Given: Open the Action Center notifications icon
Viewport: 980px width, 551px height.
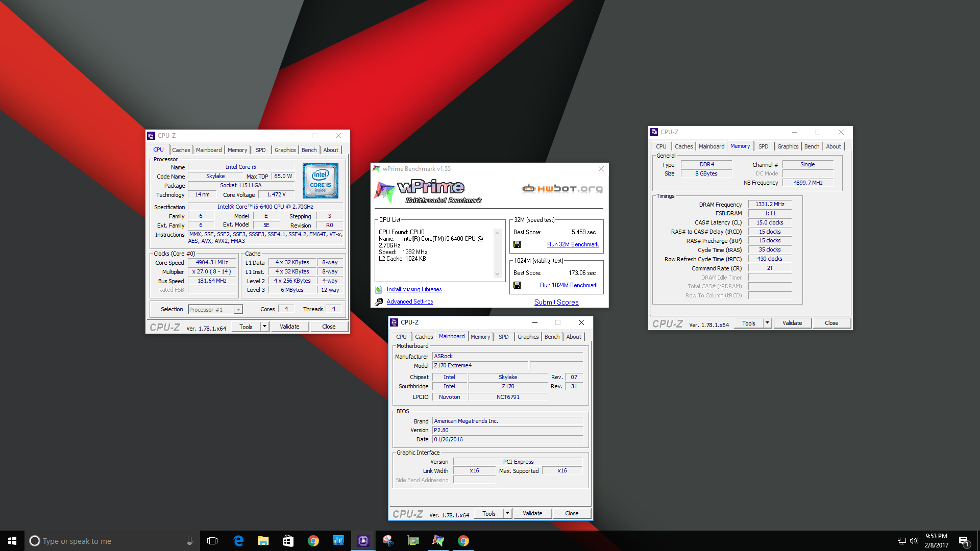Looking at the screenshot, I should pos(964,541).
